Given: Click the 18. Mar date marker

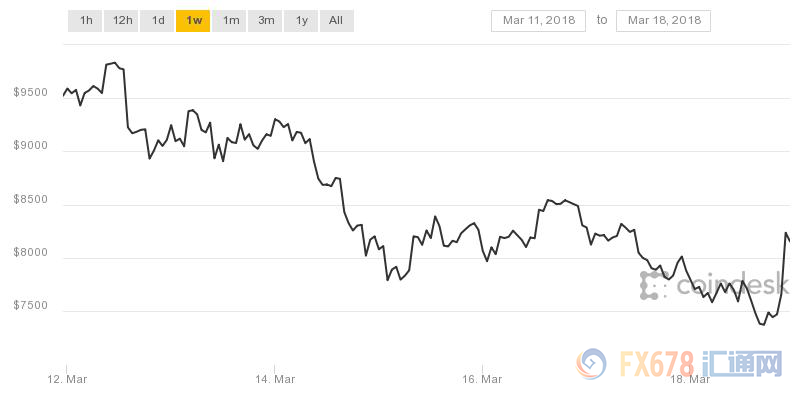Looking at the screenshot, I should tap(690, 379).
